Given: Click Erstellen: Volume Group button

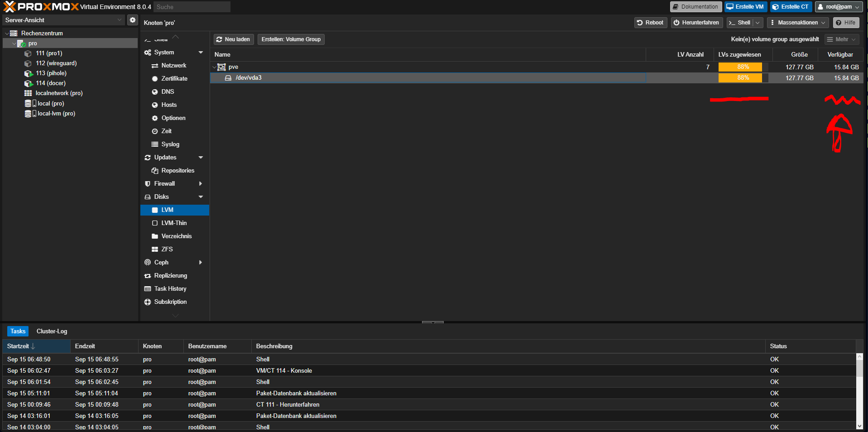Looking at the screenshot, I should 291,39.
